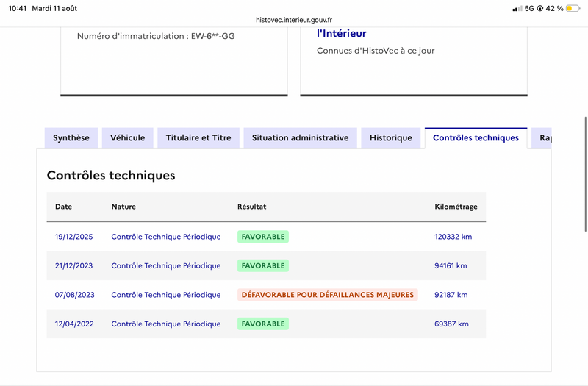Click the page vertical scrollbar
This screenshot has height=386, width=588.
585,174
